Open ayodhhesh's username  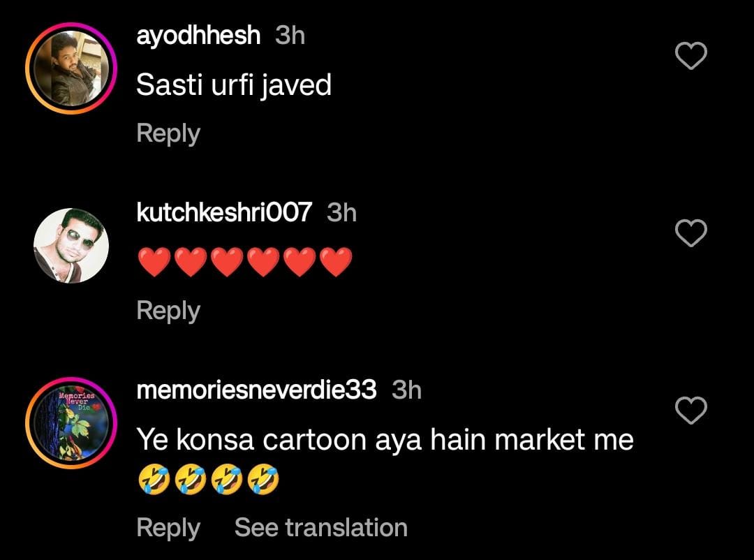point(199,35)
